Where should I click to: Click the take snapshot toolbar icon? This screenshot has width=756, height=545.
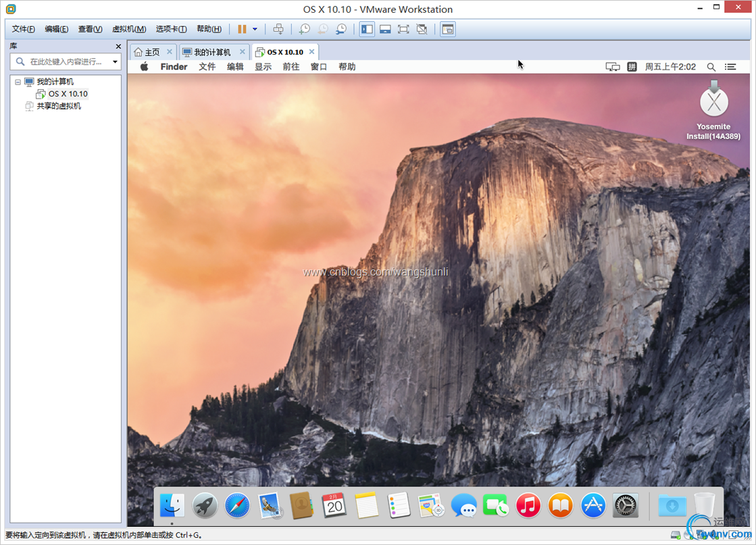(304, 29)
